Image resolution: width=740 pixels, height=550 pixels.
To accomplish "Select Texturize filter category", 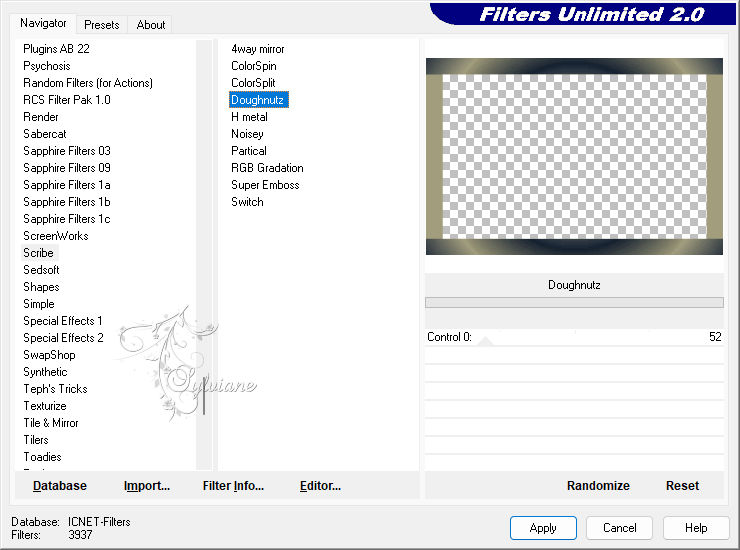I will pyautogui.click(x=45, y=406).
